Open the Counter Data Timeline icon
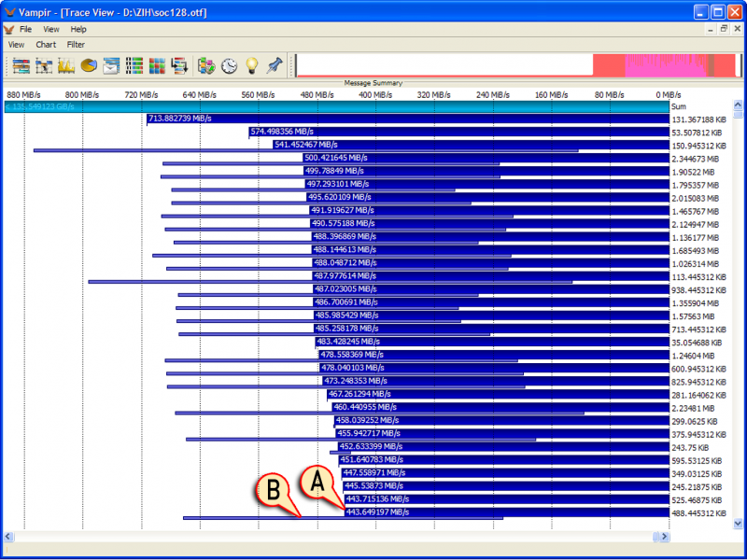 pyautogui.click(x=66, y=65)
